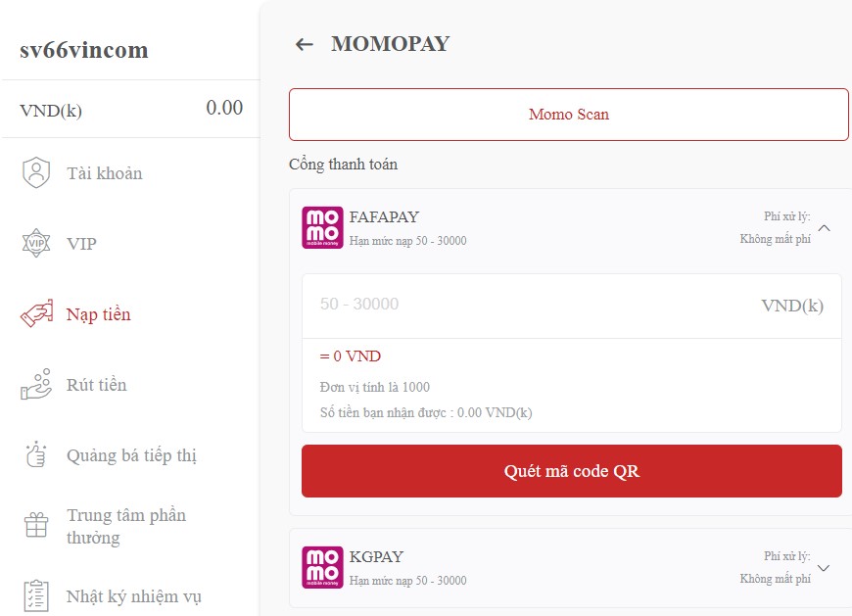The image size is (852, 616).
Task: Open the Rút tiền menu item
Action: tap(97, 385)
